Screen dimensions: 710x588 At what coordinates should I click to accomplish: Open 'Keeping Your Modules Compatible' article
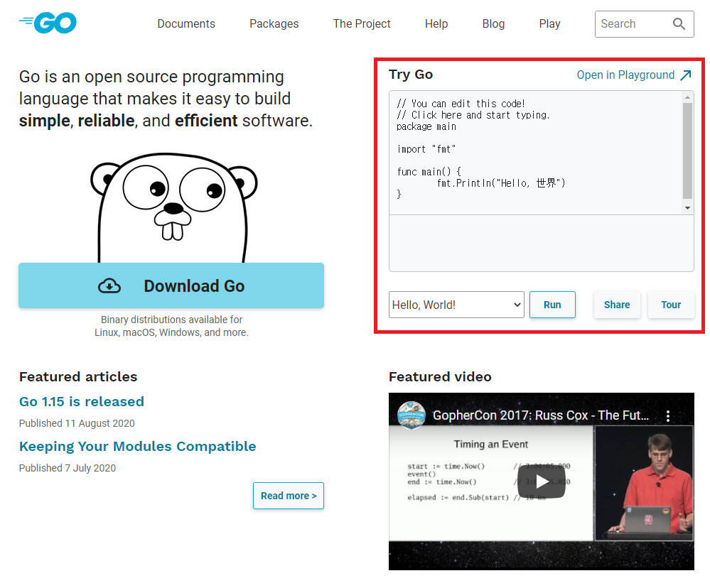point(138,447)
